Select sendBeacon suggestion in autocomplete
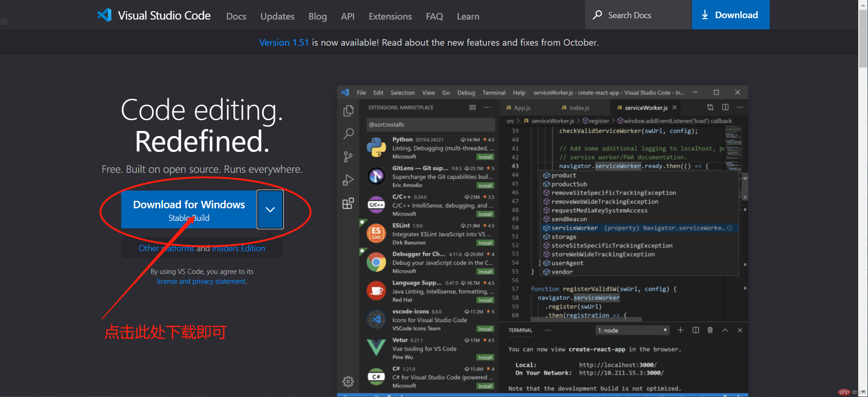The width and height of the screenshot is (868, 397). 639,219
